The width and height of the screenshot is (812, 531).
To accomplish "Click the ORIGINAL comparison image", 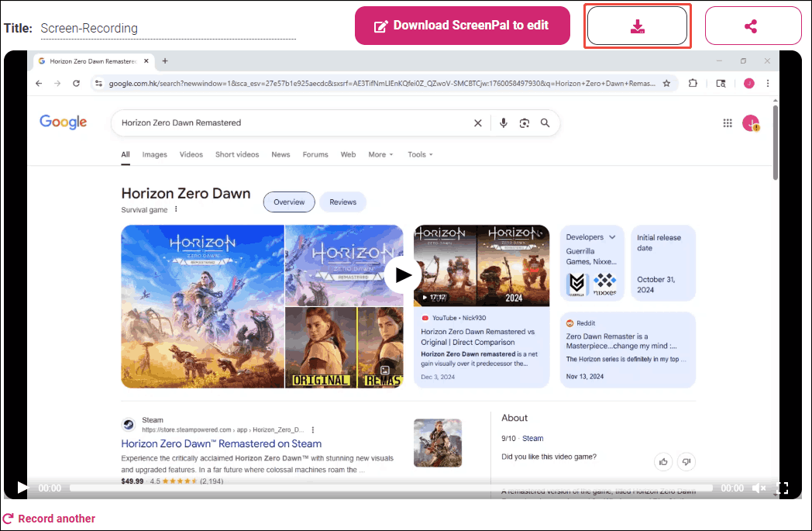I will [321, 347].
